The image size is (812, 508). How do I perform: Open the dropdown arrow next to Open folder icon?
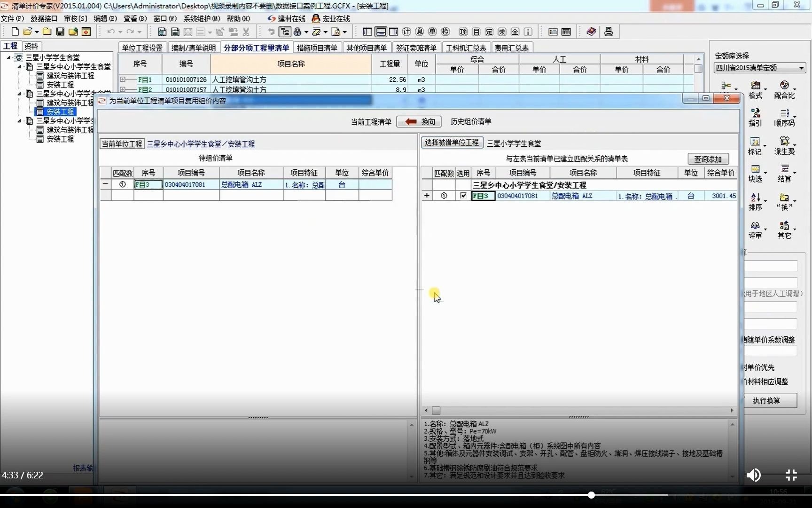click(x=37, y=32)
